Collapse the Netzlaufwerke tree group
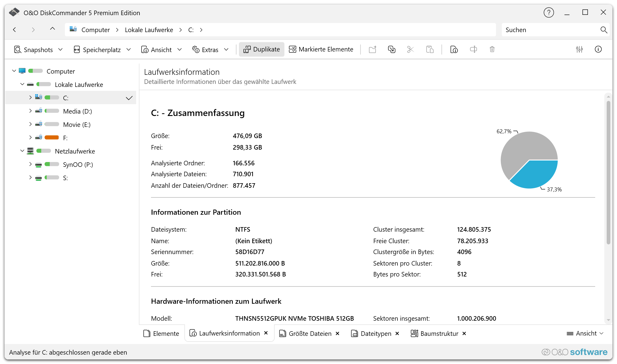Viewport: 617px width, 364px height. (x=22, y=151)
